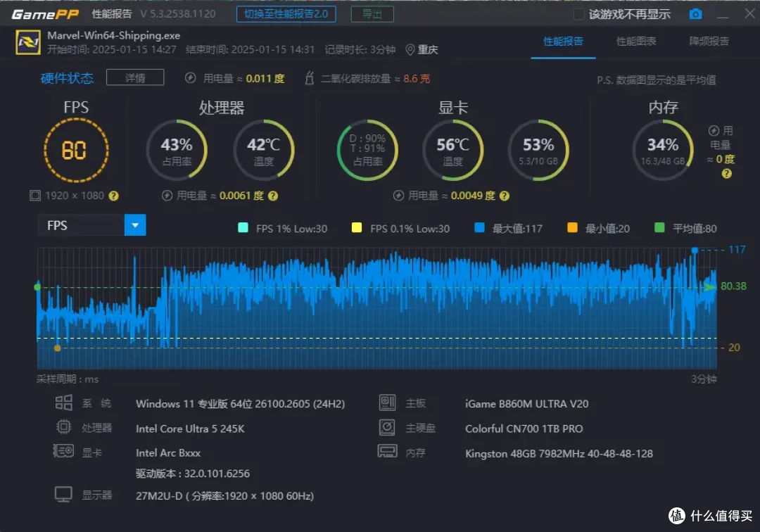This screenshot has width=760, height=532.
Task: Click the max value 117 marker on chart
Action: (695, 250)
